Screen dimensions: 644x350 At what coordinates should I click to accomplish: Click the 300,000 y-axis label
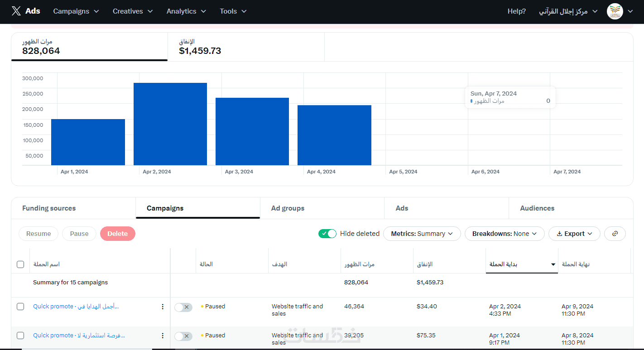click(33, 78)
